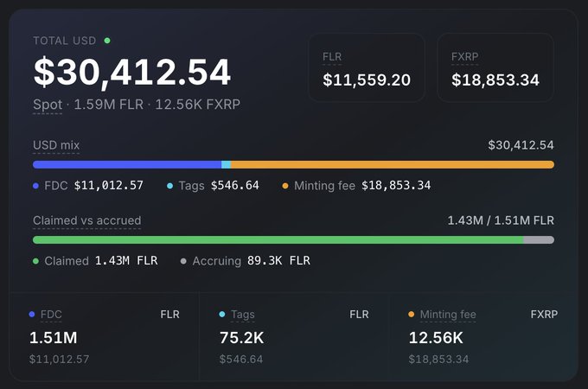Screen dimensions: 588x389
Task: Click the cyan Tags legend dot under mix bar
Action: (x=169, y=186)
